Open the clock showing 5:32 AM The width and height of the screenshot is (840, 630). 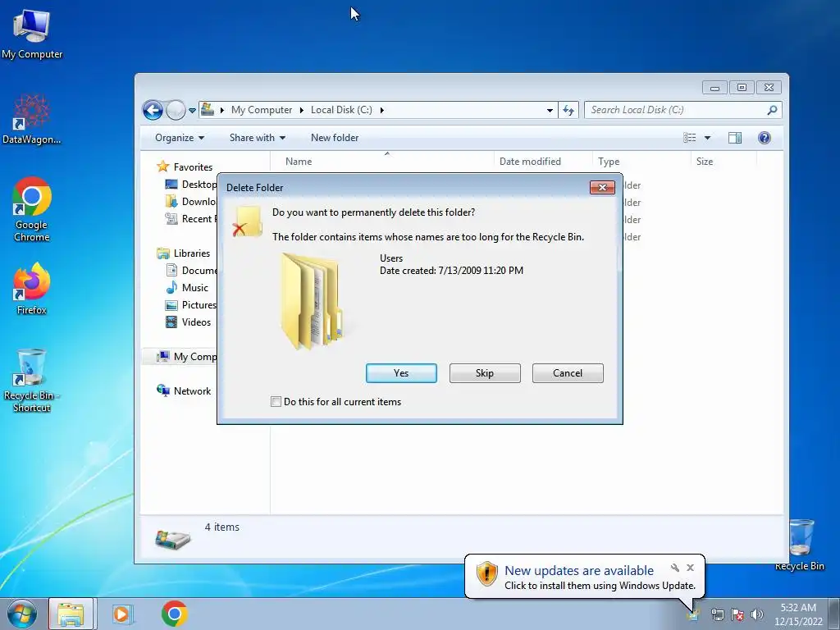click(x=798, y=614)
